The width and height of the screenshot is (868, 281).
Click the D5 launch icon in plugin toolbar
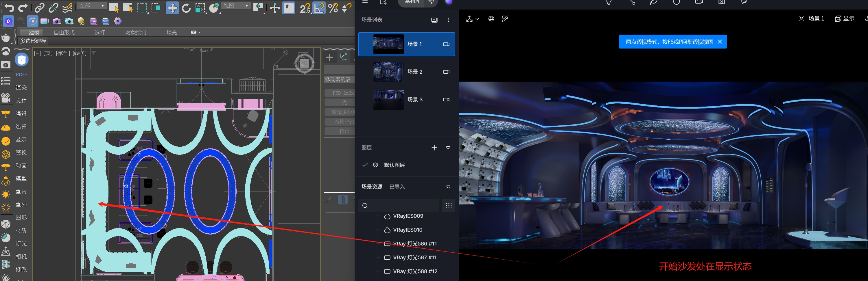point(8,21)
